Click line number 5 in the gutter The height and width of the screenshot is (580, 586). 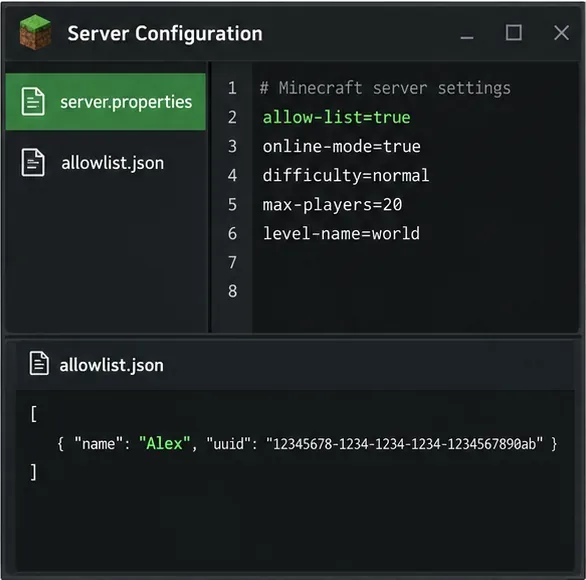[x=232, y=204]
